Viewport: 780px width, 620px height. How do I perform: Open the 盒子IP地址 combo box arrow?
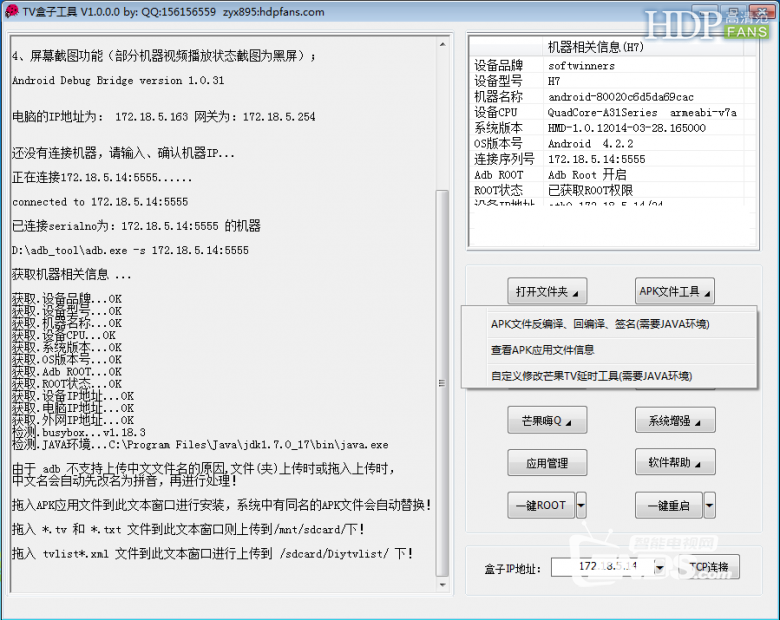(x=660, y=567)
